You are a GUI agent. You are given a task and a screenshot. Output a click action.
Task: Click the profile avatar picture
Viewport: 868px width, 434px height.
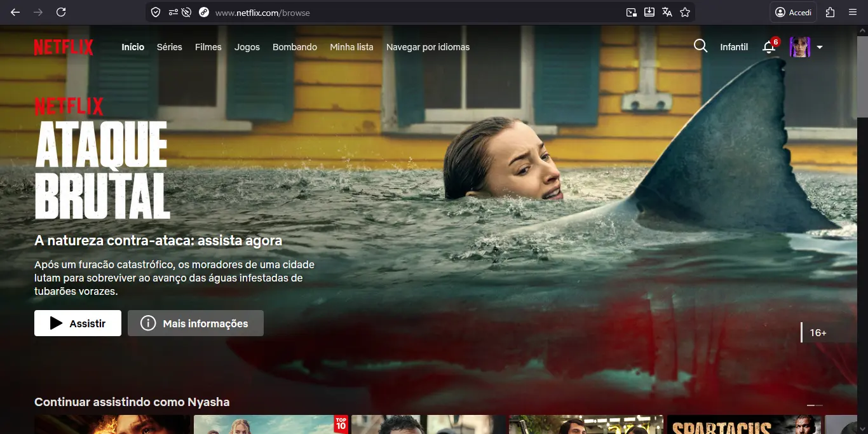click(800, 47)
